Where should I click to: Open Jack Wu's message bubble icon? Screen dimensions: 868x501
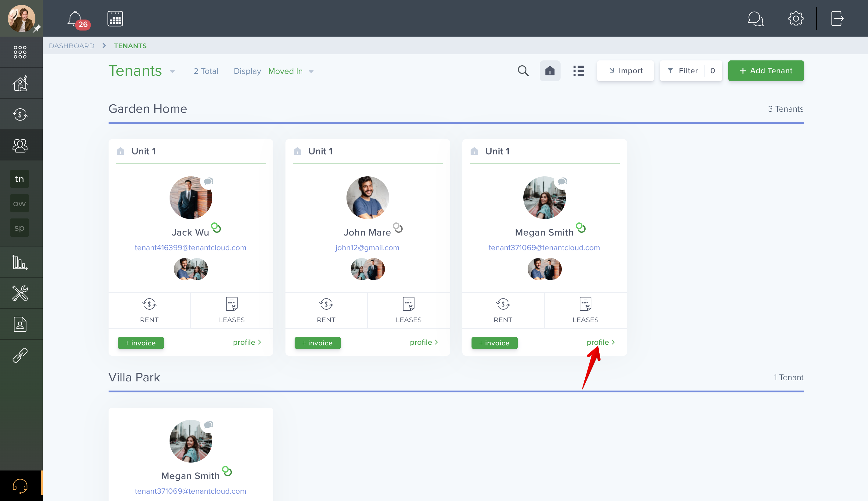pyautogui.click(x=208, y=181)
